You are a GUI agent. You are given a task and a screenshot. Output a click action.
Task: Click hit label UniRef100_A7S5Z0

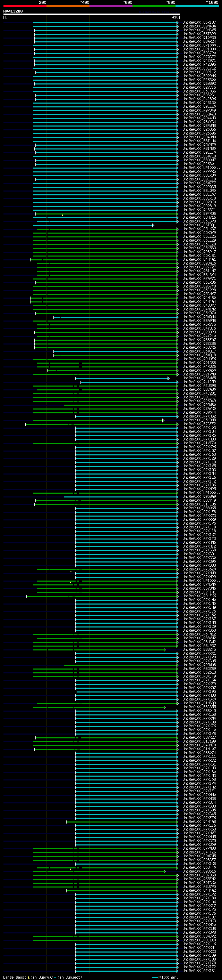coord(199,569)
